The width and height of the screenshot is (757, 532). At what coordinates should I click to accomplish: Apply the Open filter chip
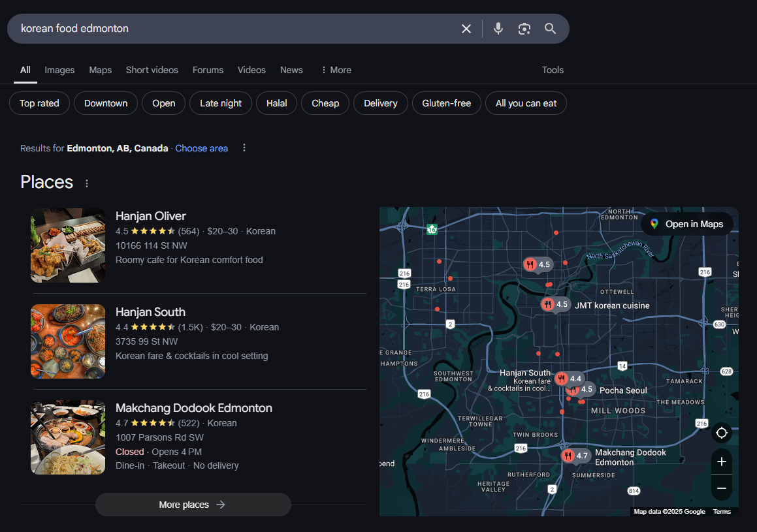pyautogui.click(x=164, y=103)
